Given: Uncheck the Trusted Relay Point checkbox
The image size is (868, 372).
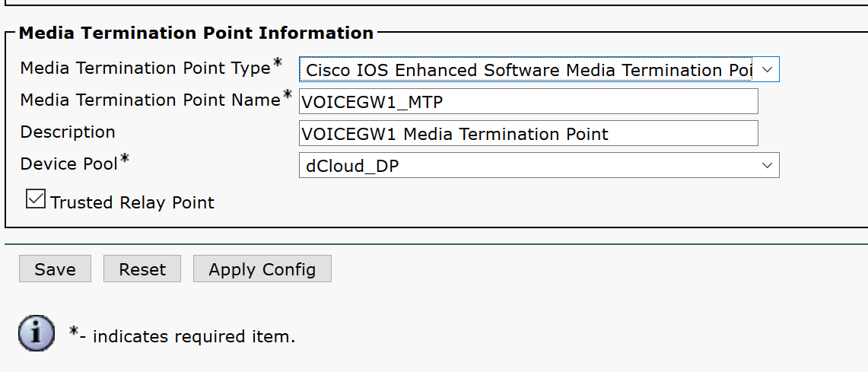Looking at the screenshot, I should click(x=36, y=199).
